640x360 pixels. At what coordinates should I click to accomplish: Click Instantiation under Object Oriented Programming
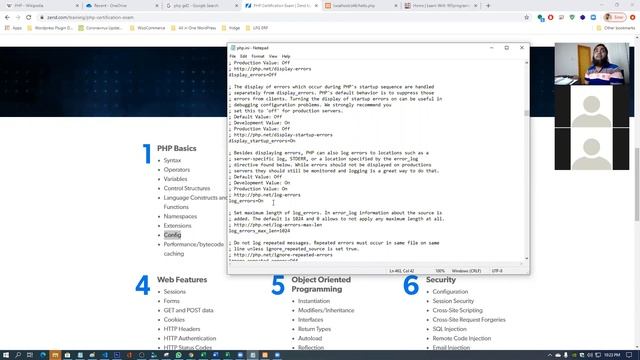point(313,301)
